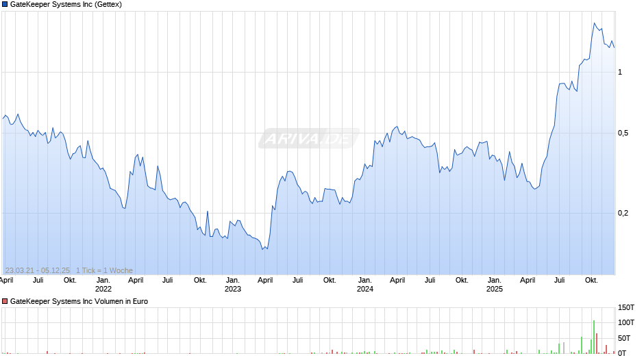
Task: Click the price axis label '0,2'
Action: [623, 213]
